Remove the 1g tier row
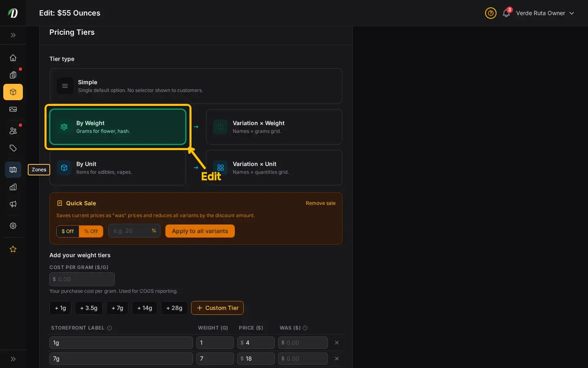The width and height of the screenshot is (588, 368). click(337, 343)
